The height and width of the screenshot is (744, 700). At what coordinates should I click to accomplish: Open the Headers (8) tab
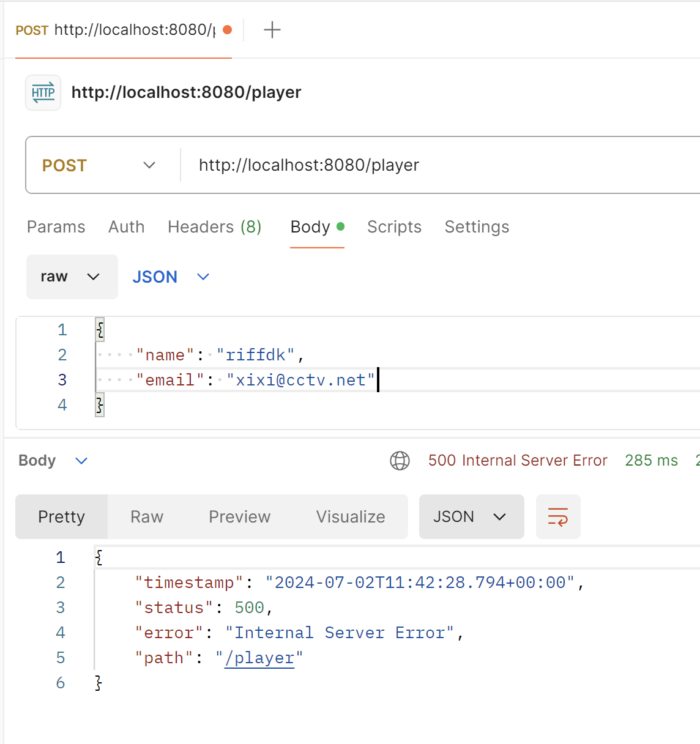click(215, 226)
